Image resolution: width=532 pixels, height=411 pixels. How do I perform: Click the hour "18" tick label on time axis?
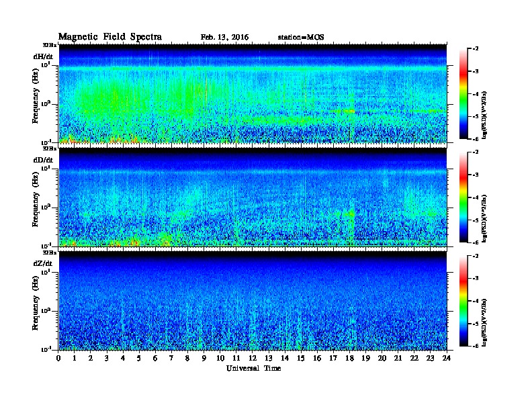(x=350, y=359)
